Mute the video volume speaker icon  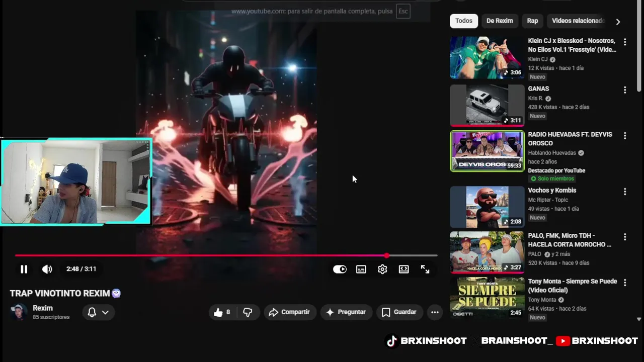click(47, 269)
